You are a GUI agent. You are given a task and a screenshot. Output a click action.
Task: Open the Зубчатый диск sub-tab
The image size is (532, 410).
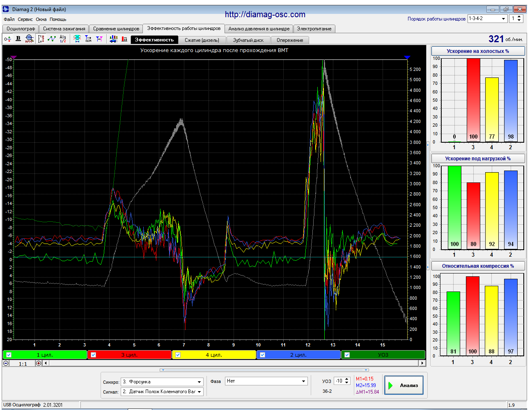coord(248,40)
